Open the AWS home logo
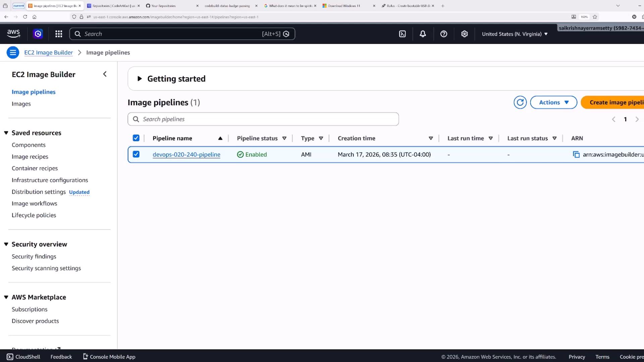 point(13,34)
